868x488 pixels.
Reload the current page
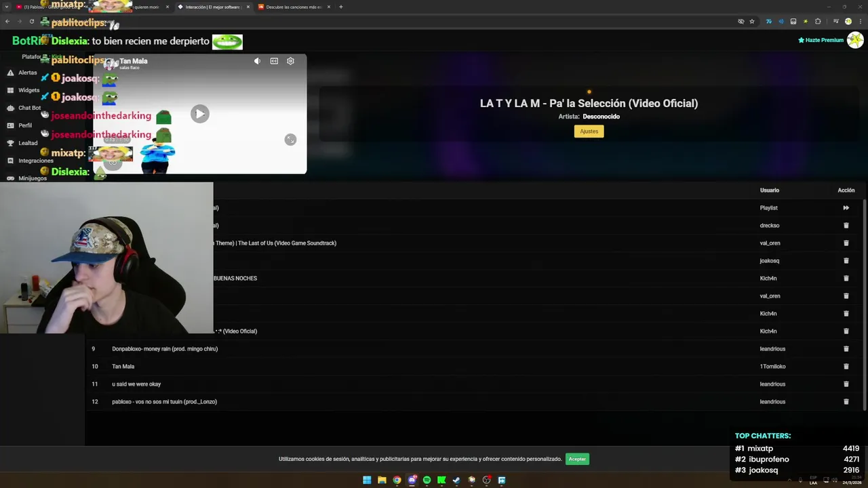31,21
